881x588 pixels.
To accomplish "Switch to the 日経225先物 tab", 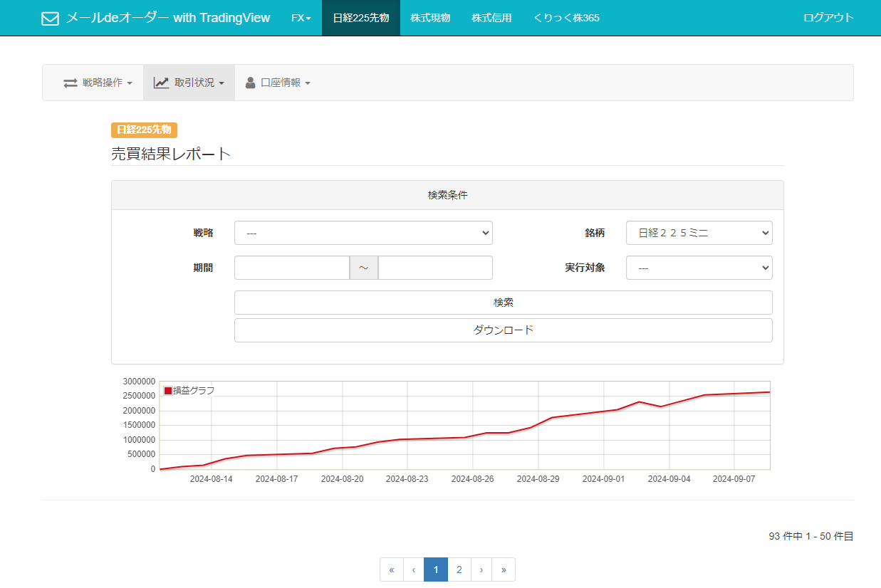I will [x=360, y=18].
